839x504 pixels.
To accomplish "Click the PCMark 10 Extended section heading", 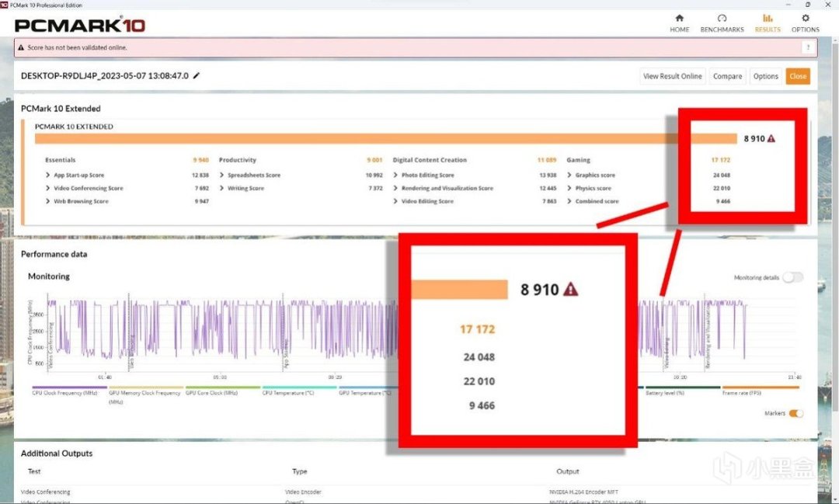I will (x=61, y=109).
